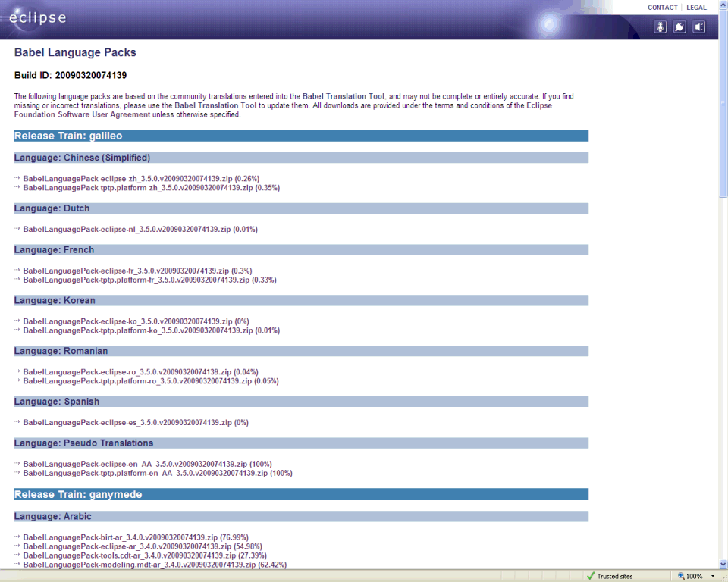Screen dimensions: 728x582
Task: Download the Korean eclipse-ko language pack
Action: (x=127, y=321)
